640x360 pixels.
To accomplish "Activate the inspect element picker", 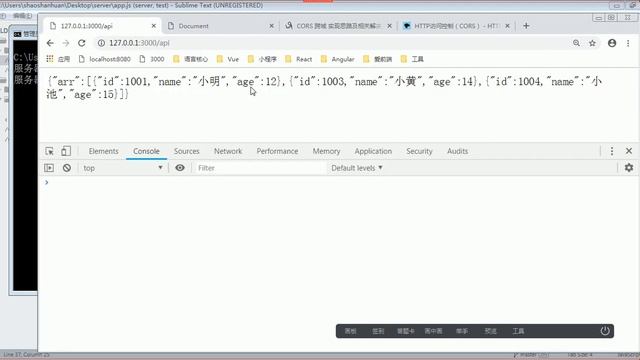I will click(x=49, y=151).
